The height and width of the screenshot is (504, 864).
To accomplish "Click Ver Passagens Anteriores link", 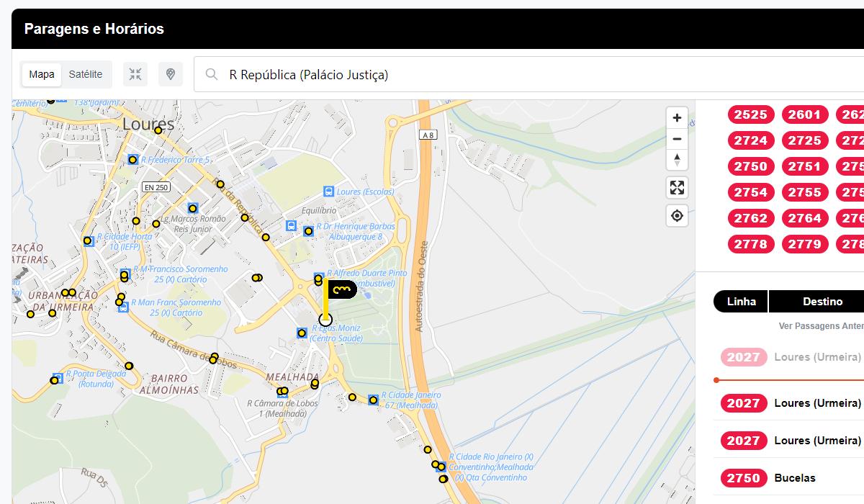I will click(x=821, y=326).
